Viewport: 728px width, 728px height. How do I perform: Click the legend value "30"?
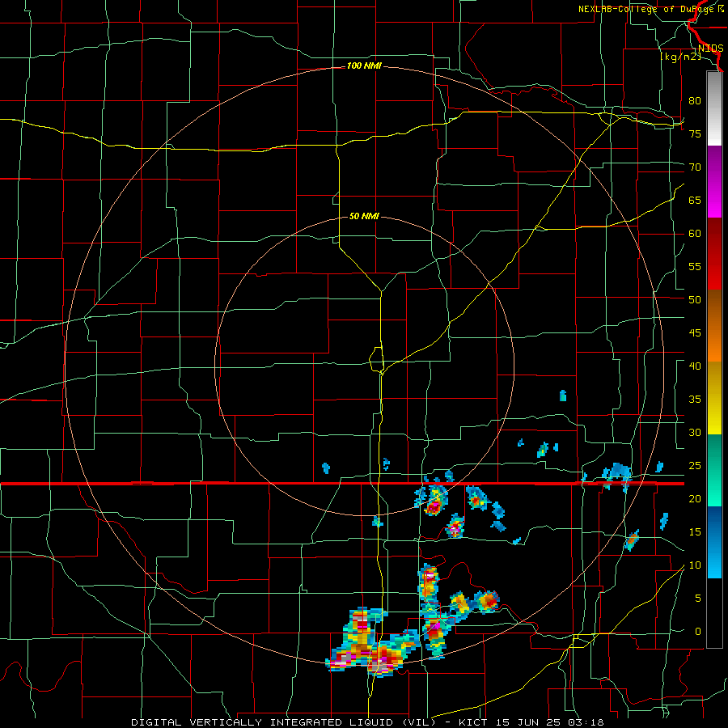tap(695, 432)
